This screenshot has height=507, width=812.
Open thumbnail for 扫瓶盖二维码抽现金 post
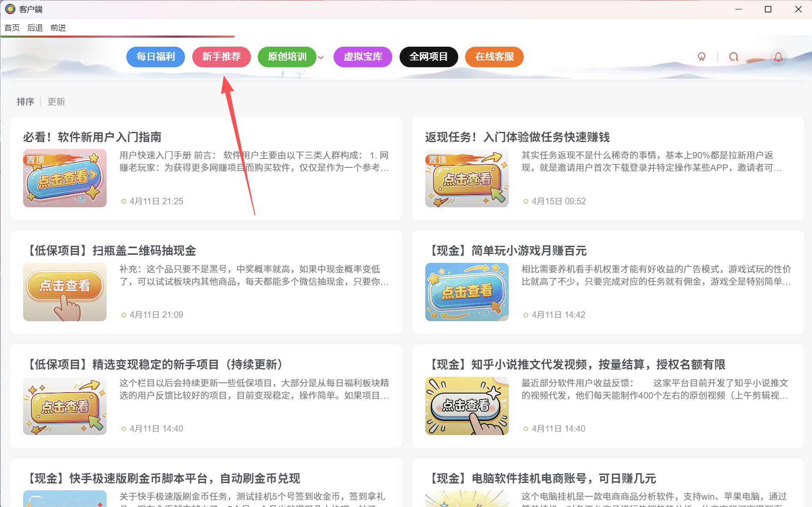65,292
